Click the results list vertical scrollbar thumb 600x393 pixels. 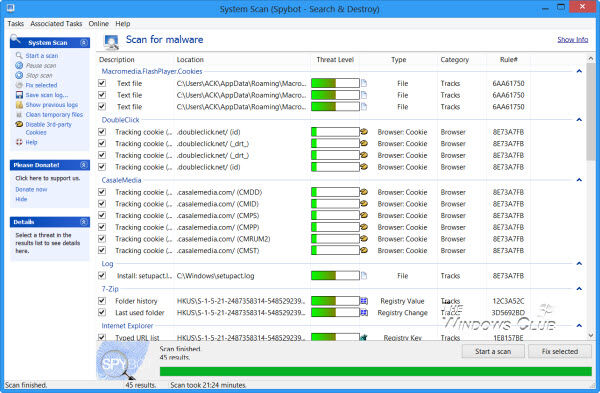coord(590,112)
